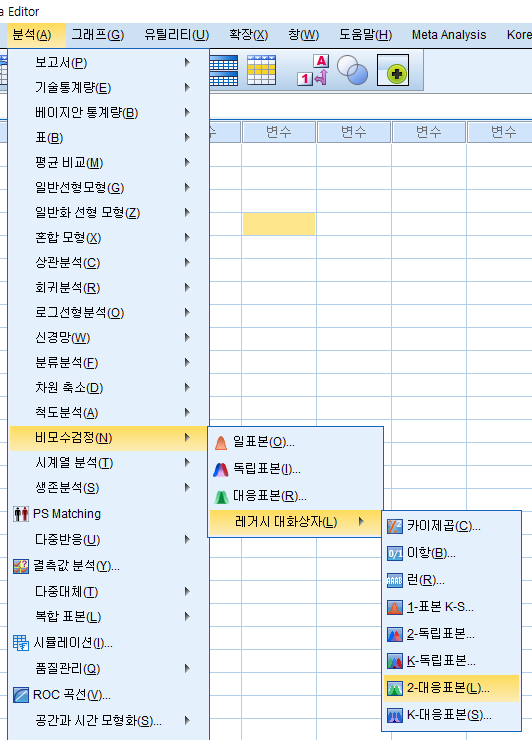Click the 1-표본 K-S icon
Viewport: 532px width, 740px height.
[395, 607]
